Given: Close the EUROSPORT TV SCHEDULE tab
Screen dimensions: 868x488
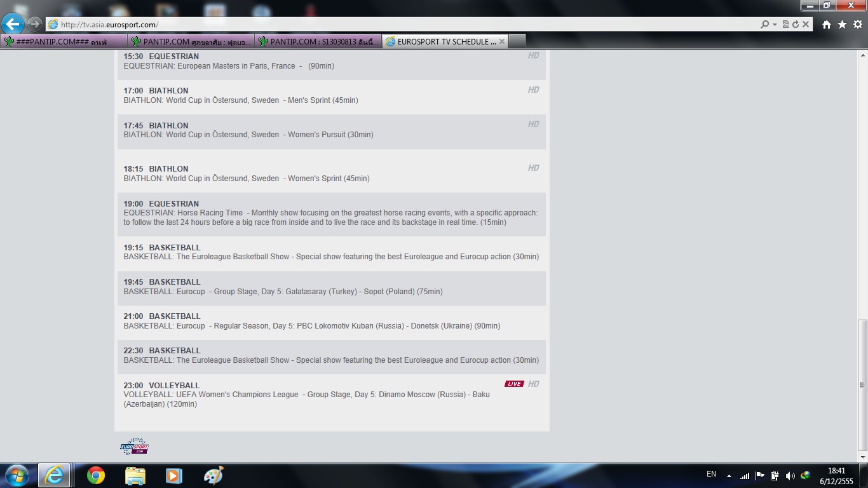Looking at the screenshot, I should [502, 41].
